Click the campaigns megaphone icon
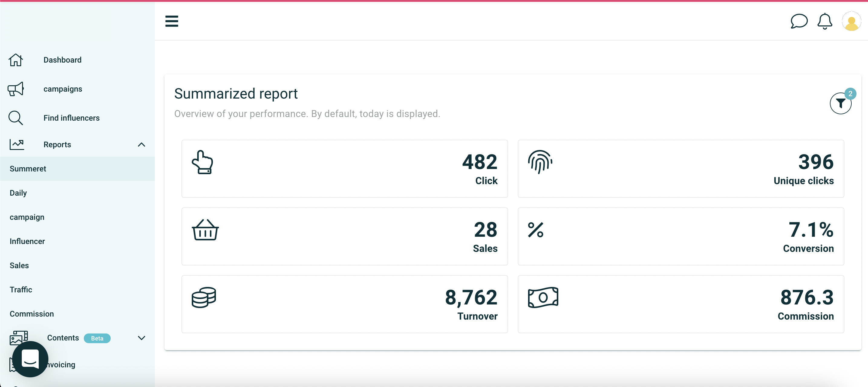 (15, 89)
